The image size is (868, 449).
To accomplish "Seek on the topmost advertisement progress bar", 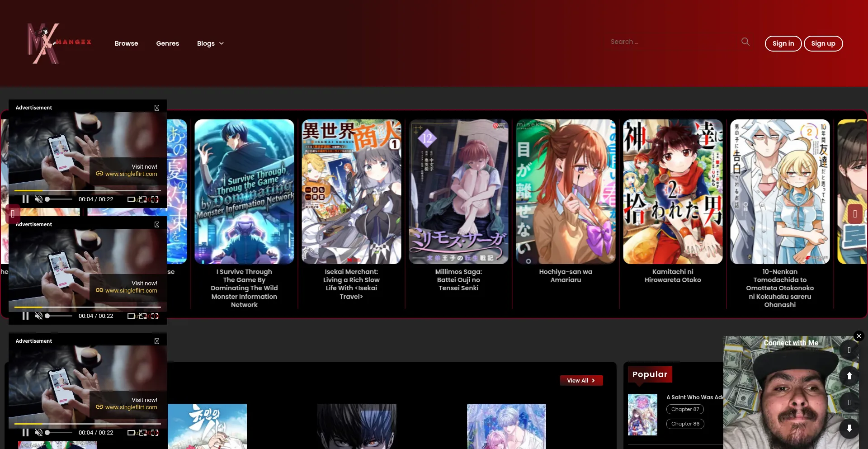I will tap(88, 190).
